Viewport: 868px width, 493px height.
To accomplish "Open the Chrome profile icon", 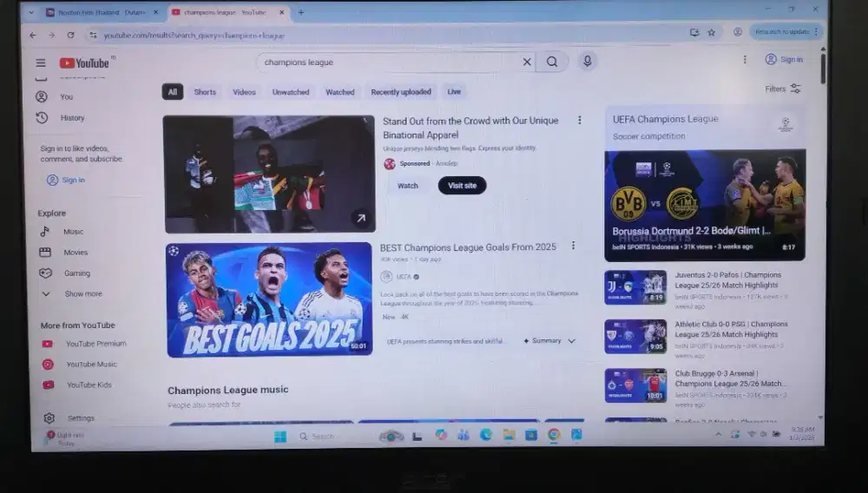I will click(737, 32).
